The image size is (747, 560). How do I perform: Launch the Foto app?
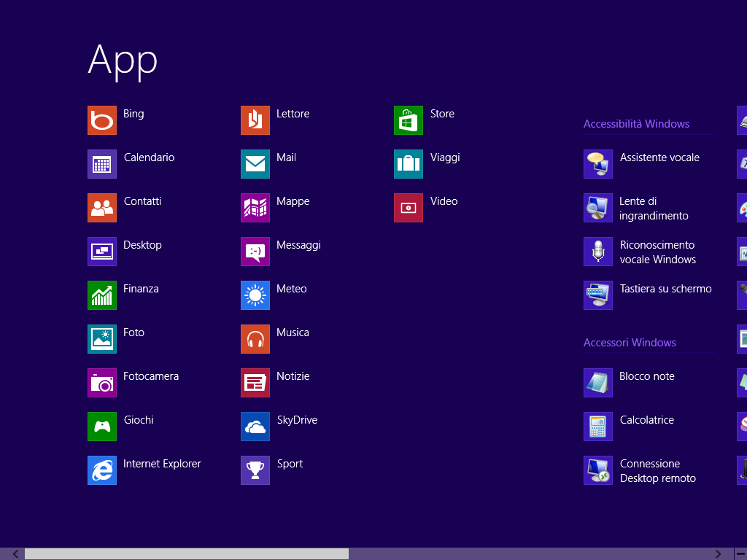(x=102, y=339)
